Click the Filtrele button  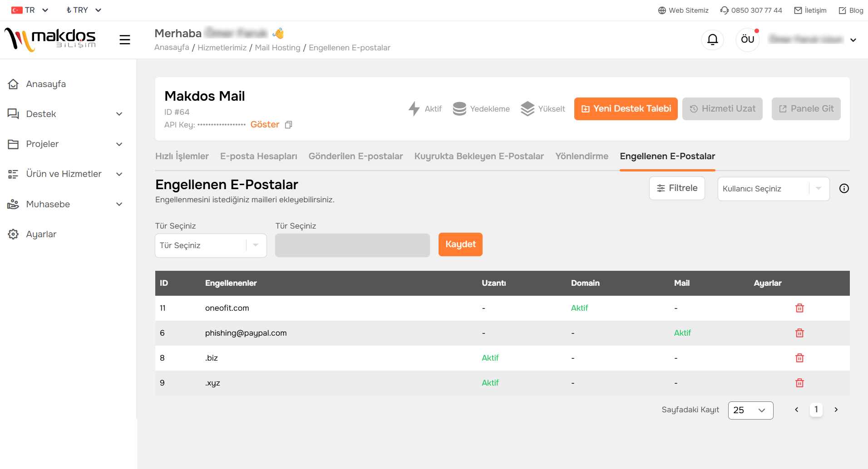677,188
